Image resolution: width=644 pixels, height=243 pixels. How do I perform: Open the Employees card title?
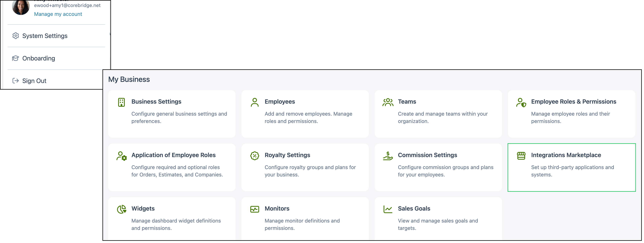coord(280,102)
